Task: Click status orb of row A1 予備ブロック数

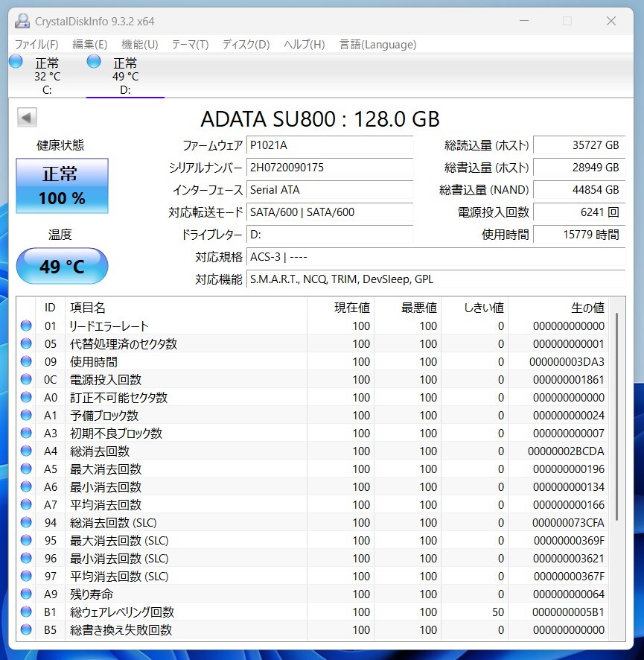Action: 26,416
